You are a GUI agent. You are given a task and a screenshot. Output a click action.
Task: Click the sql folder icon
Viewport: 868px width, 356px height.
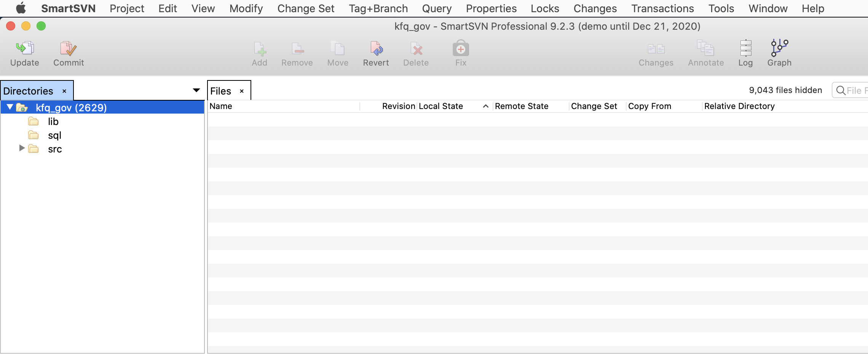point(34,135)
